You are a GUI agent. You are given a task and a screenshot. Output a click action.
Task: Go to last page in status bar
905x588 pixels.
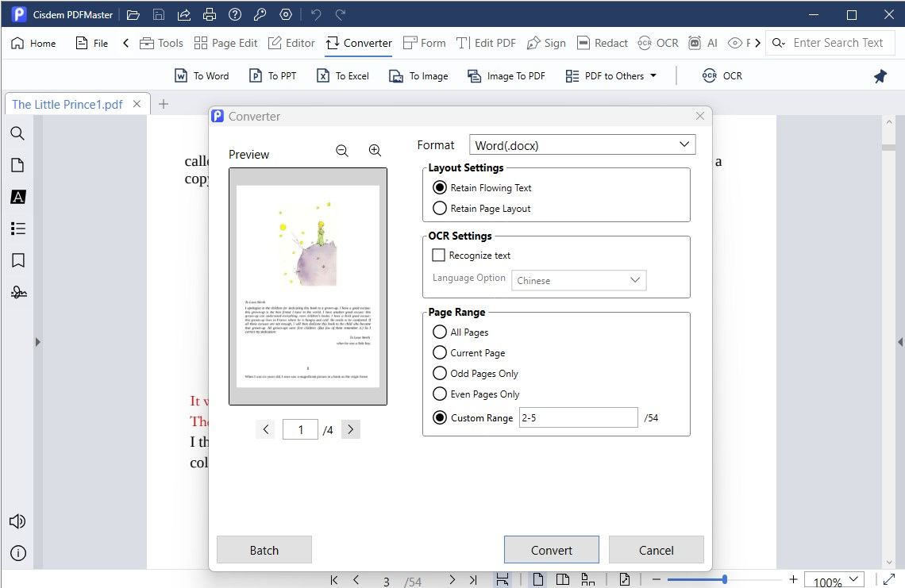473,580
